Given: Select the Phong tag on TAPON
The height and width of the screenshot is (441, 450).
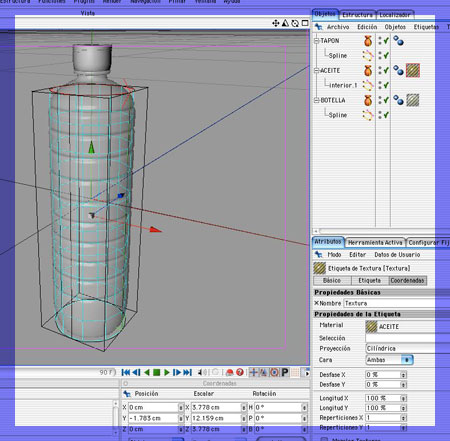Looking at the screenshot, I should pyautogui.click(x=398, y=41).
